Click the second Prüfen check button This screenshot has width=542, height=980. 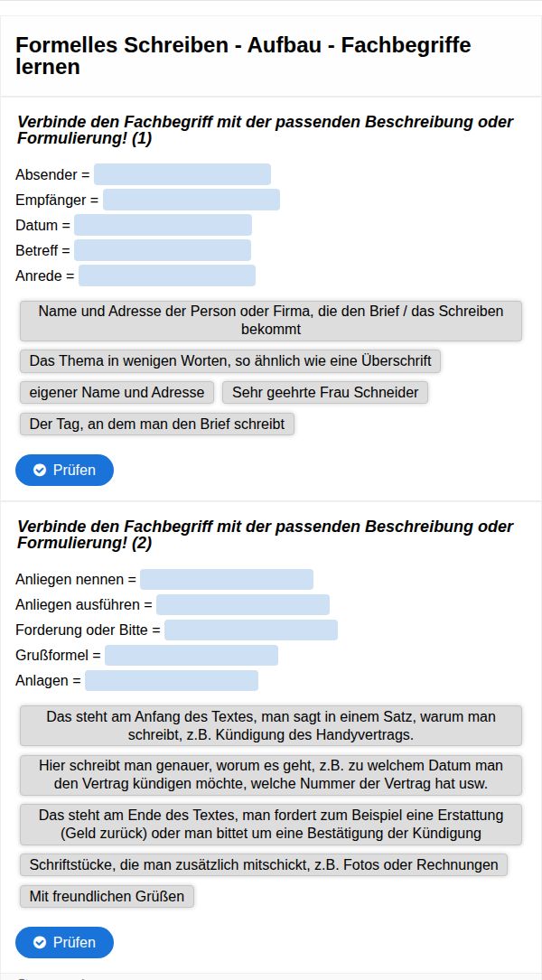point(64,942)
